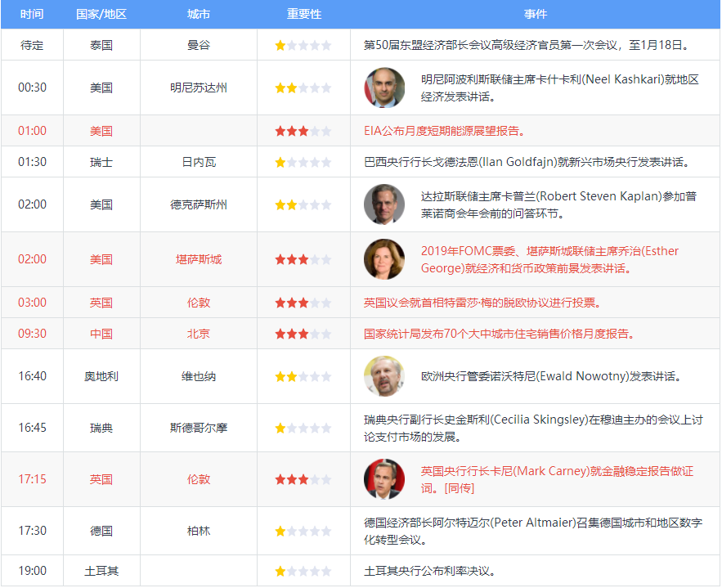
Task: Open the 英国议会脱欧协议投票 event text
Action: click(x=482, y=303)
